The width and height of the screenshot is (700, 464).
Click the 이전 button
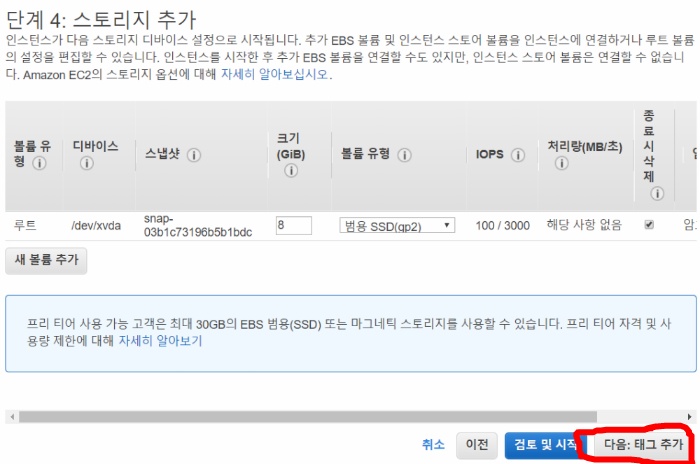[x=477, y=444]
